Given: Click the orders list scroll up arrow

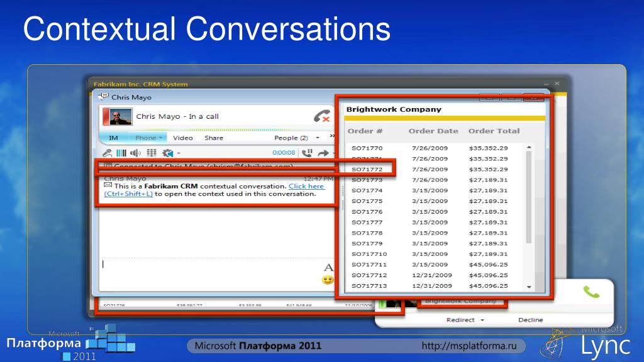Looking at the screenshot, I should pos(528,147).
